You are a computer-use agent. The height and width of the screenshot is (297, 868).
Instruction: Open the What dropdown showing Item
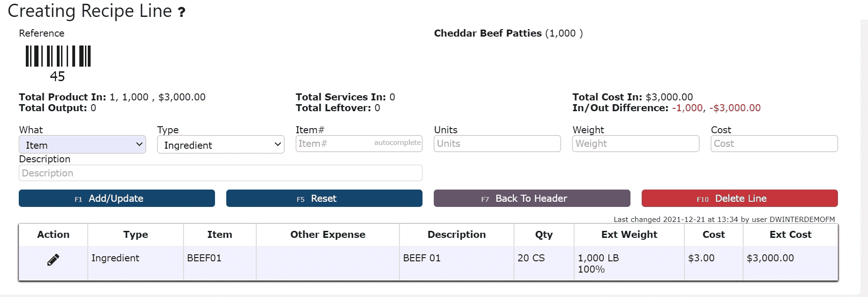[x=82, y=145]
